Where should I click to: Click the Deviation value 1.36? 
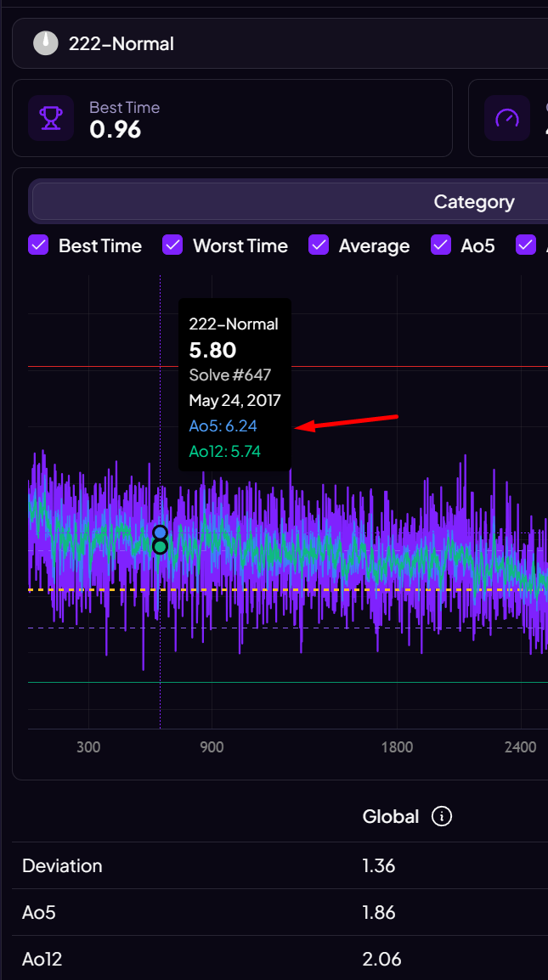point(379,865)
